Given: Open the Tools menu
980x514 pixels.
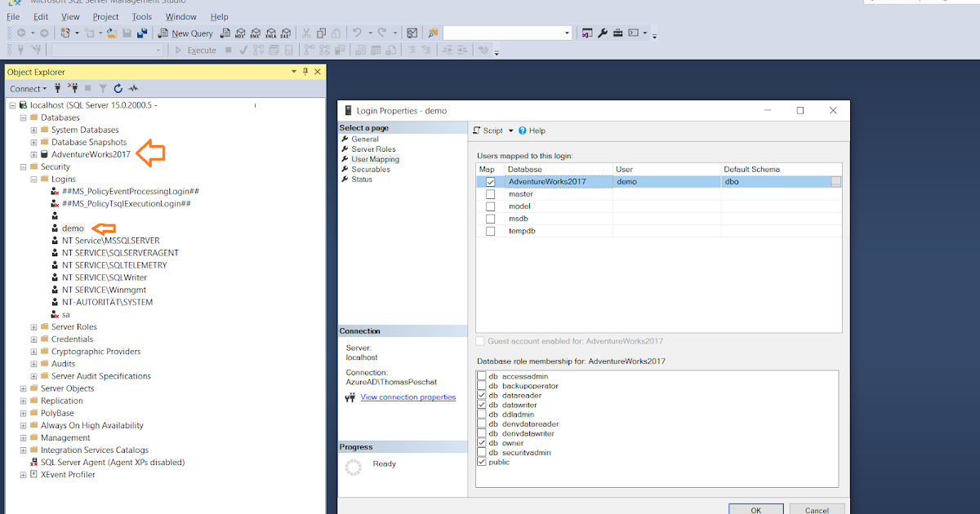Looking at the screenshot, I should point(141,16).
